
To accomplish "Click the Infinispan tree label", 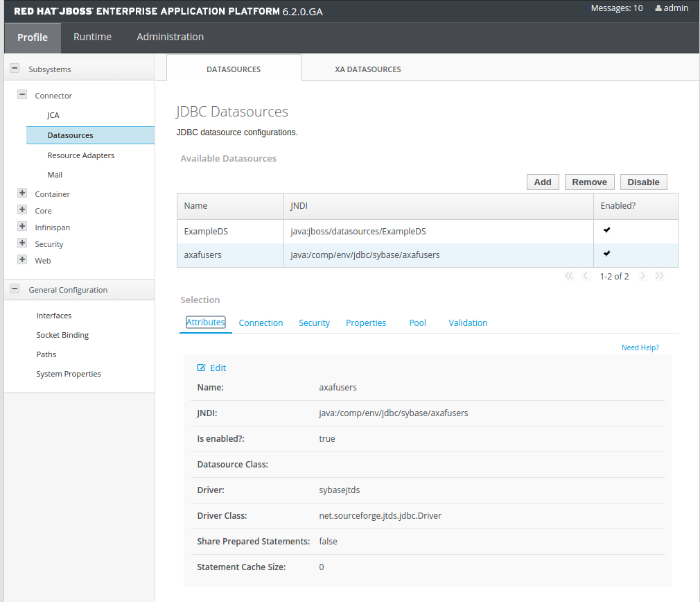I will (52, 227).
